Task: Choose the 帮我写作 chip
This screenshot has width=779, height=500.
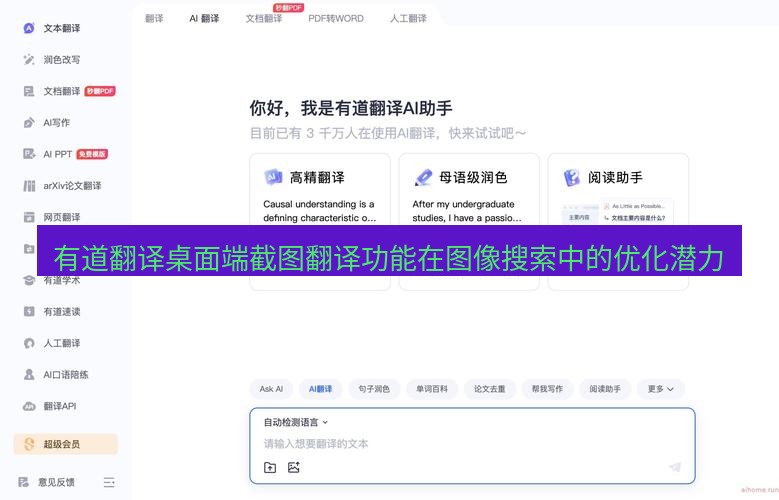Action: point(547,389)
